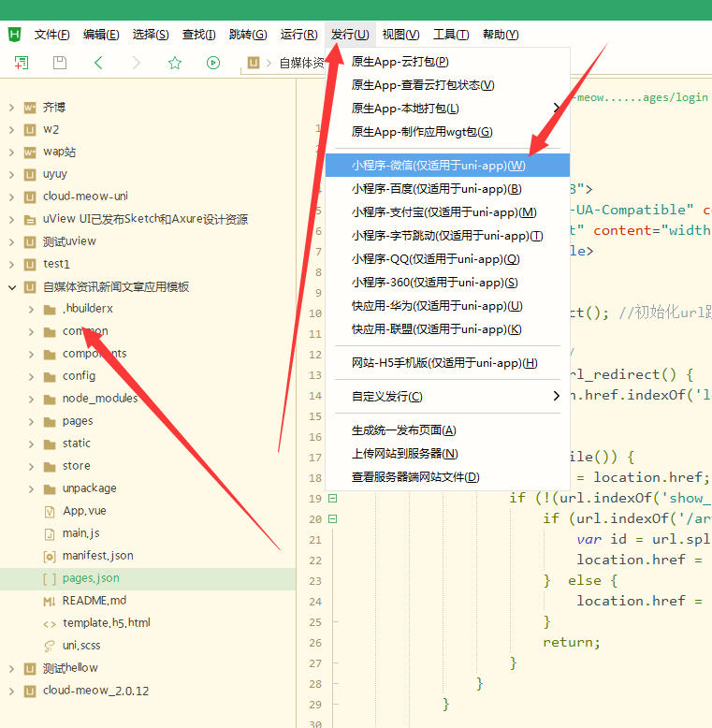Close the 发行(U) menu

click(350, 35)
